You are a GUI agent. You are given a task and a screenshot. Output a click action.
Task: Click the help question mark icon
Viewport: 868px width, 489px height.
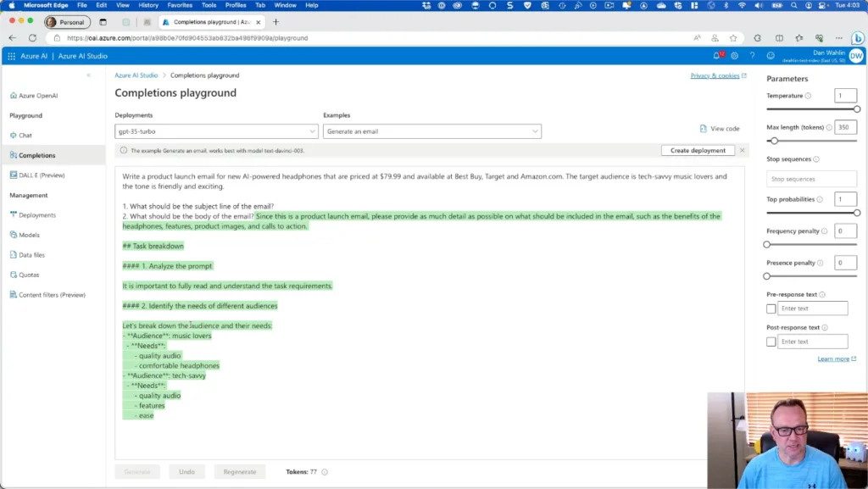pos(752,56)
